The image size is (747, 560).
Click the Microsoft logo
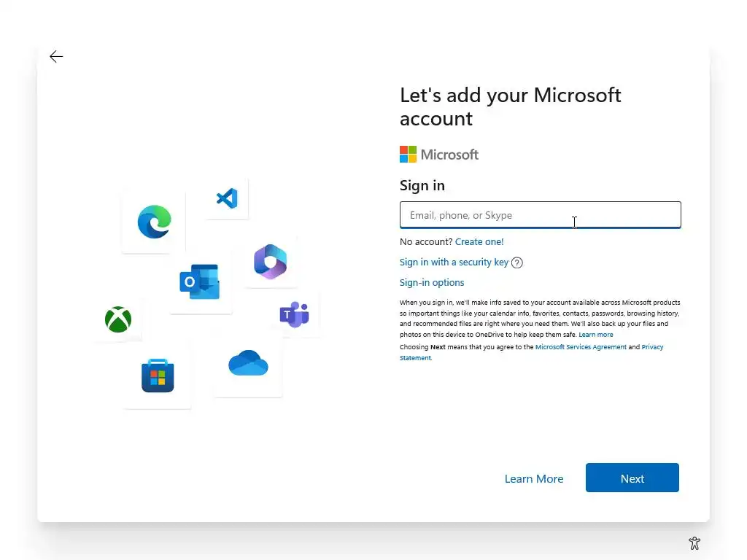[438, 155]
